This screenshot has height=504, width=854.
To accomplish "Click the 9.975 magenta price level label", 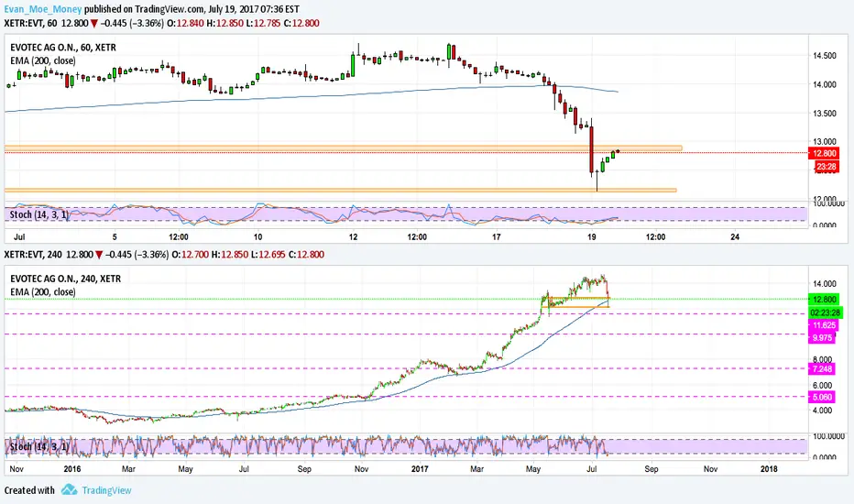I will (x=823, y=338).
